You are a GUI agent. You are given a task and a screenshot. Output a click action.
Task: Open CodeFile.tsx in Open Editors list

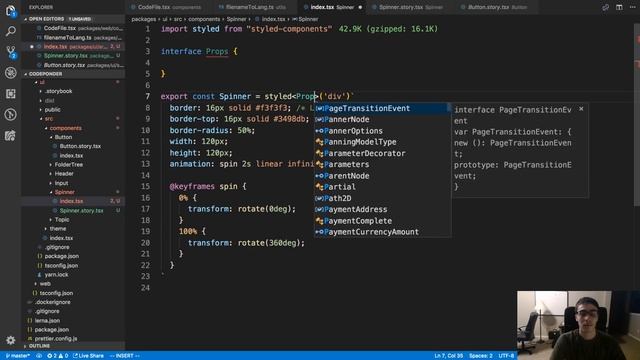point(73,28)
